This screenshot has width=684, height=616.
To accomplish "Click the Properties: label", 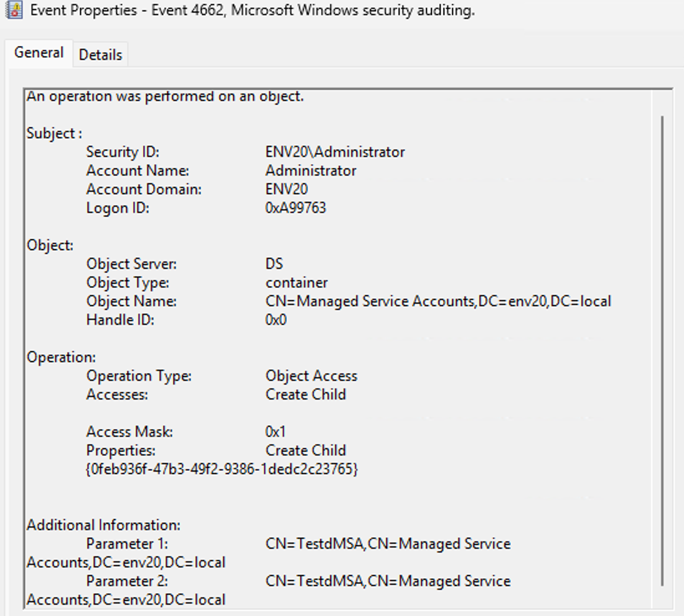I will 120,450.
